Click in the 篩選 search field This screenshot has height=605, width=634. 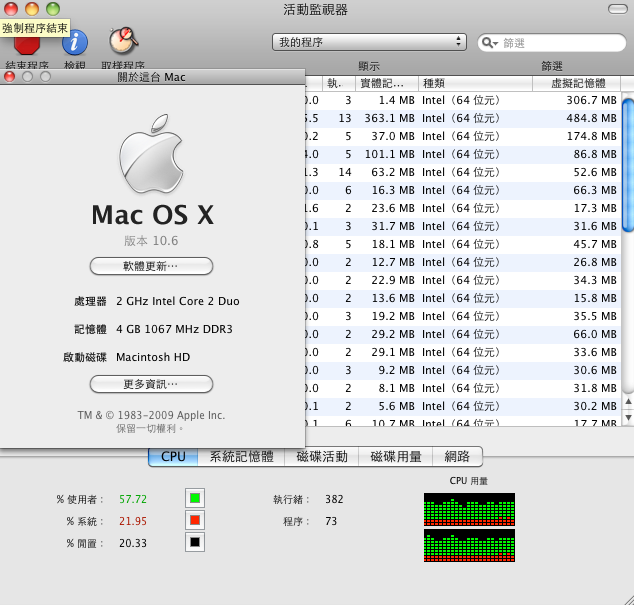[552, 43]
